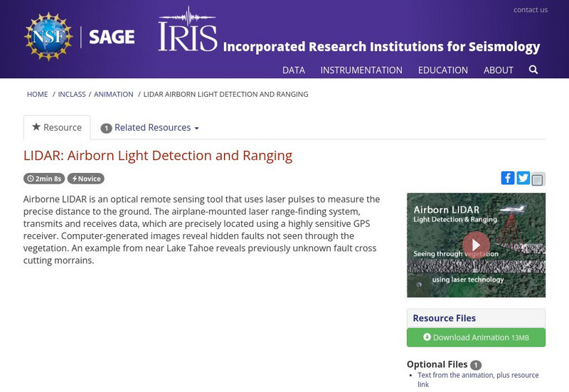
Task: Click the Optional Files heading
Action: coord(437,364)
